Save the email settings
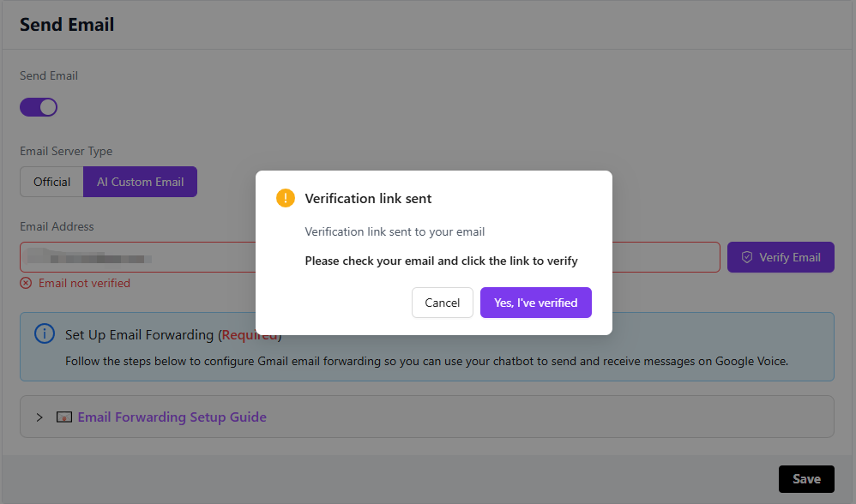 (806, 479)
